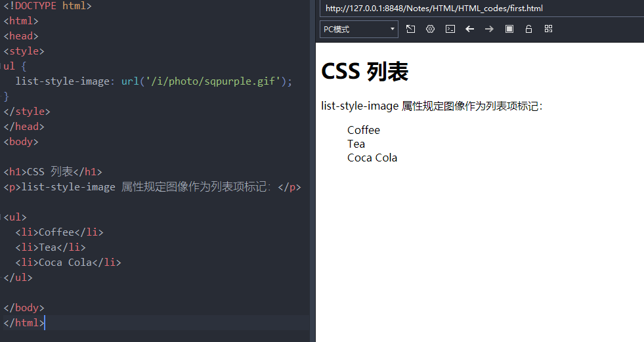
Task: Click the '<head>' opening tag line
Action: click(21, 36)
